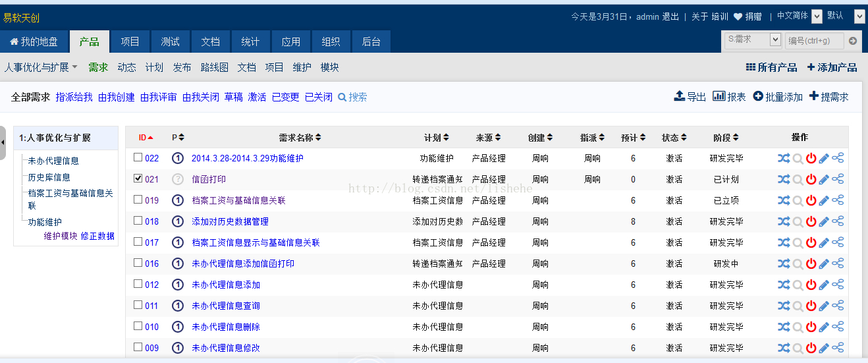
Task: Uncheck the checkbox for story 021
Action: pyautogui.click(x=138, y=179)
